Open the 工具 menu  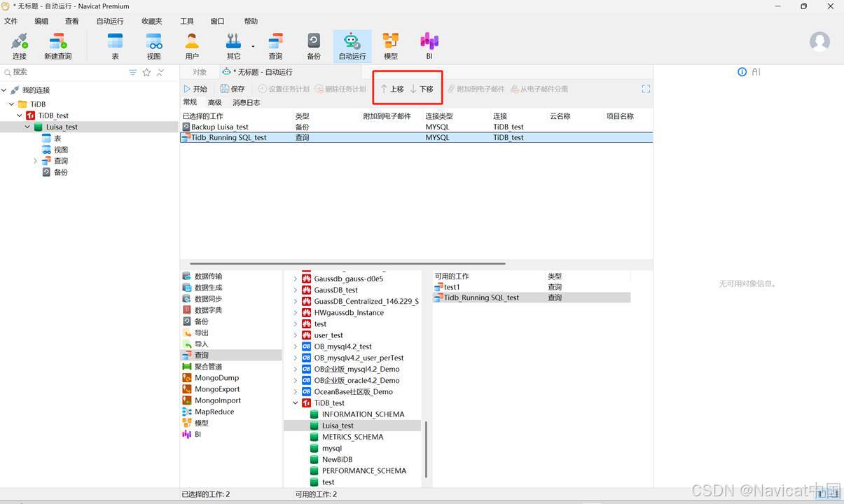click(187, 21)
